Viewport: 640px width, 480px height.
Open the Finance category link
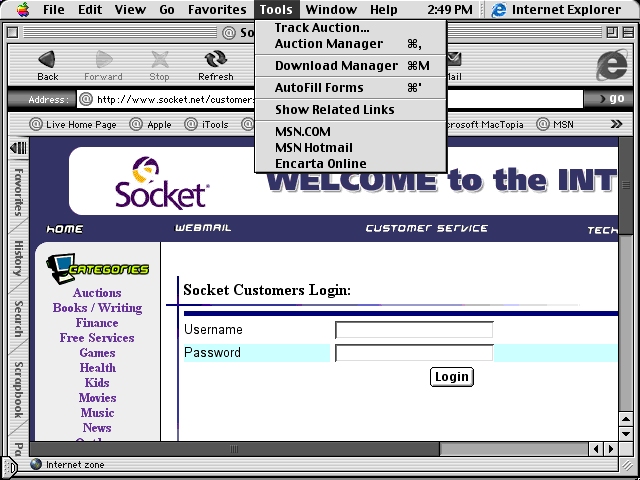(x=97, y=323)
